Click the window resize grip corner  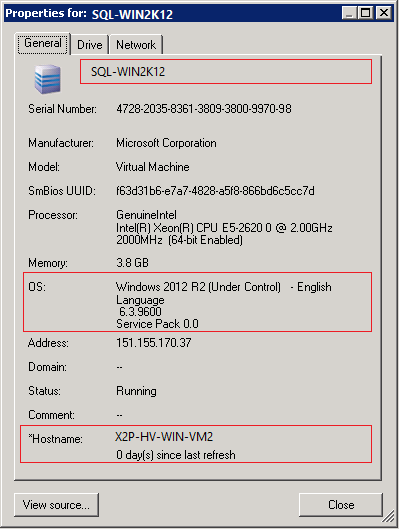point(389,516)
